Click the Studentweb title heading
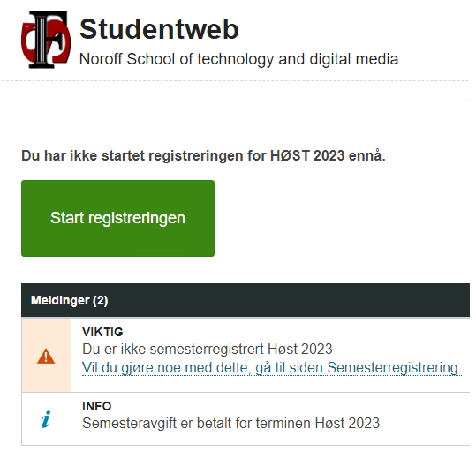Viewport: 476px width, 451px height. pos(159,29)
